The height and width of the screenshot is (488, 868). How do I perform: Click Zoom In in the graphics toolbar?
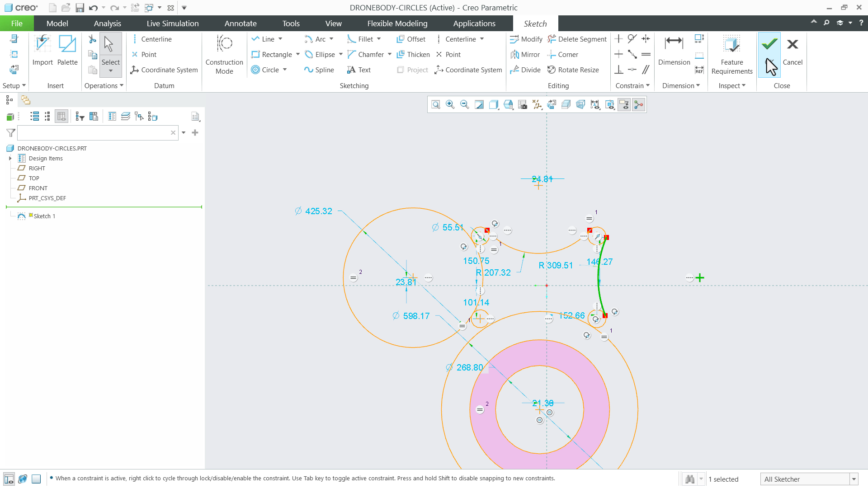point(450,105)
